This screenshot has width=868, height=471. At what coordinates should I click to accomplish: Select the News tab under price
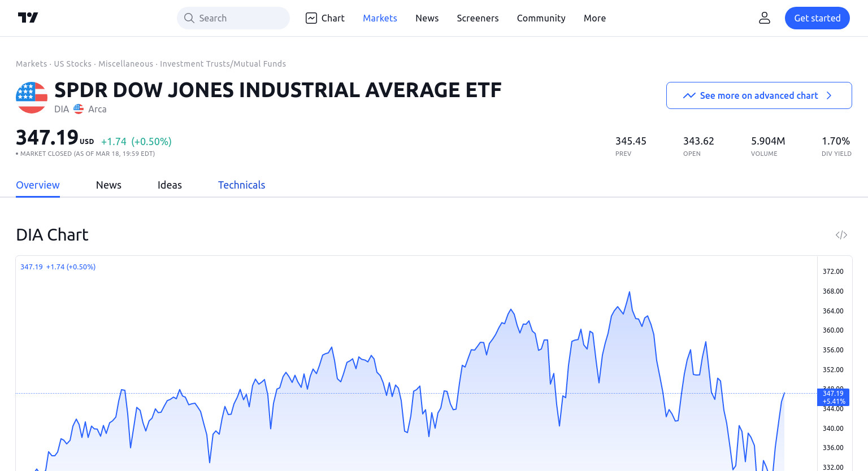point(108,185)
